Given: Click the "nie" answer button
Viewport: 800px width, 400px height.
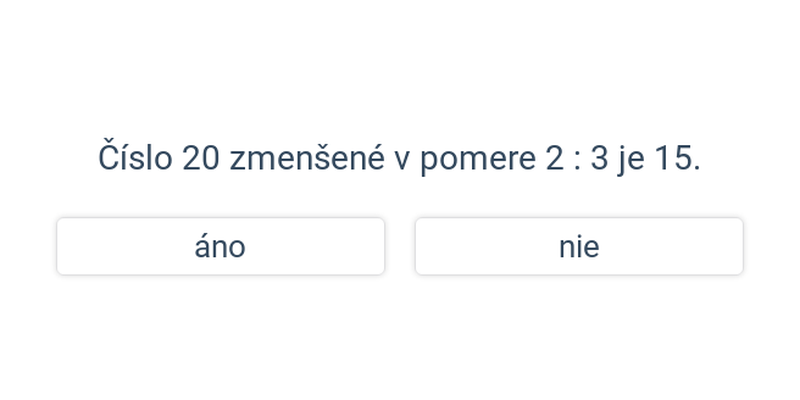Looking at the screenshot, I should click(579, 246).
